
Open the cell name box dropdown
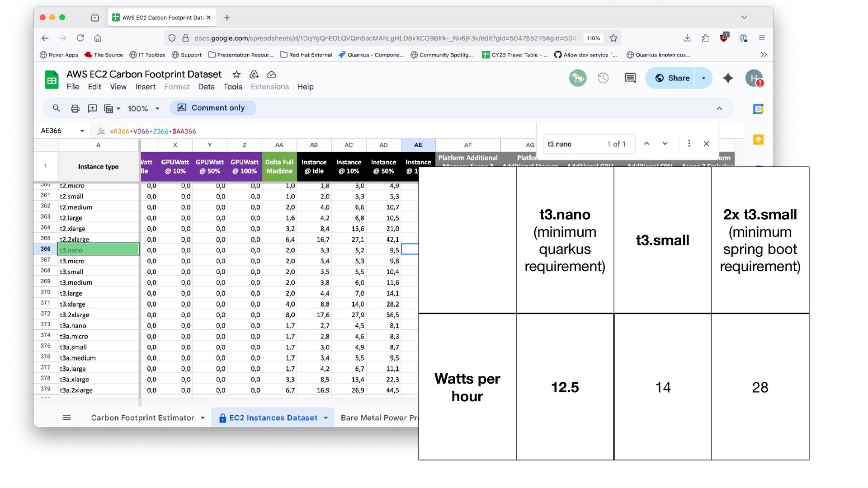[x=82, y=131]
